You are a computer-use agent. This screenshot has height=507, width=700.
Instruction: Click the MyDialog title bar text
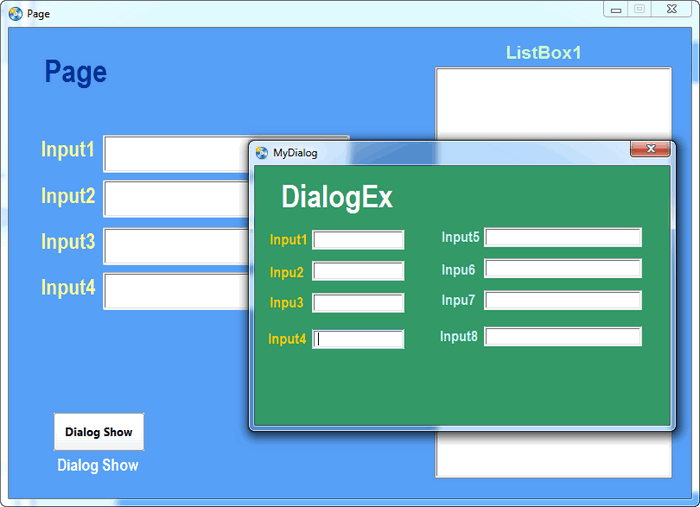295,153
